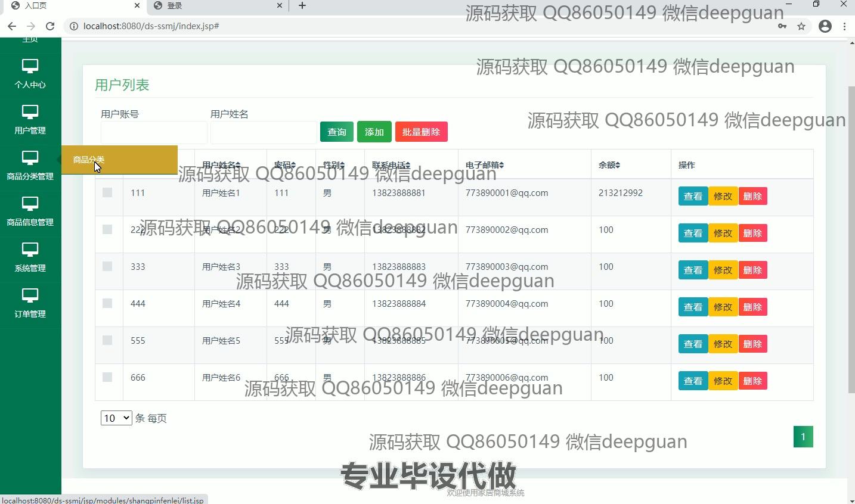Image resolution: width=855 pixels, height=504 pixels.
Task: Click phone number 13823888884
Action: point(399,304)
